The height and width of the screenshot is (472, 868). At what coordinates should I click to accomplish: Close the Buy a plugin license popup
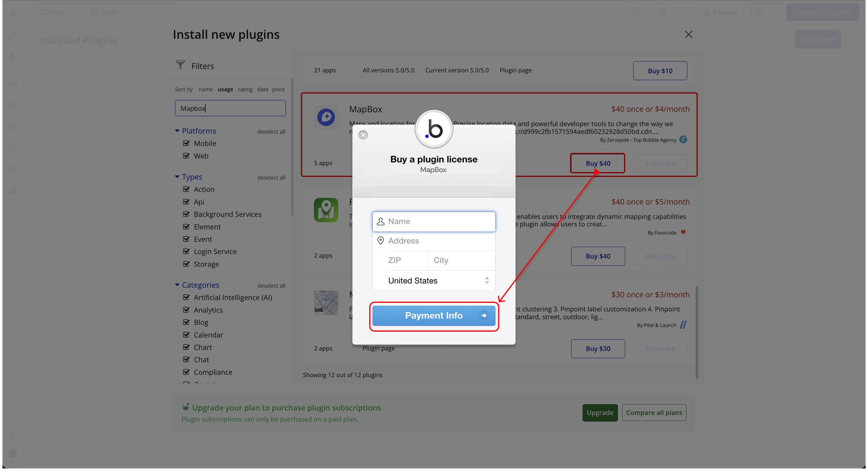(363, 135)
